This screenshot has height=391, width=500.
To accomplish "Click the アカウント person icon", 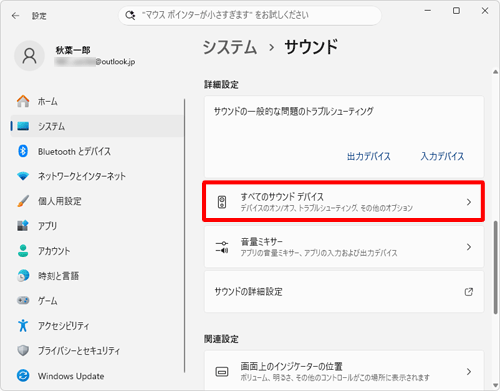I will (23, 251).
